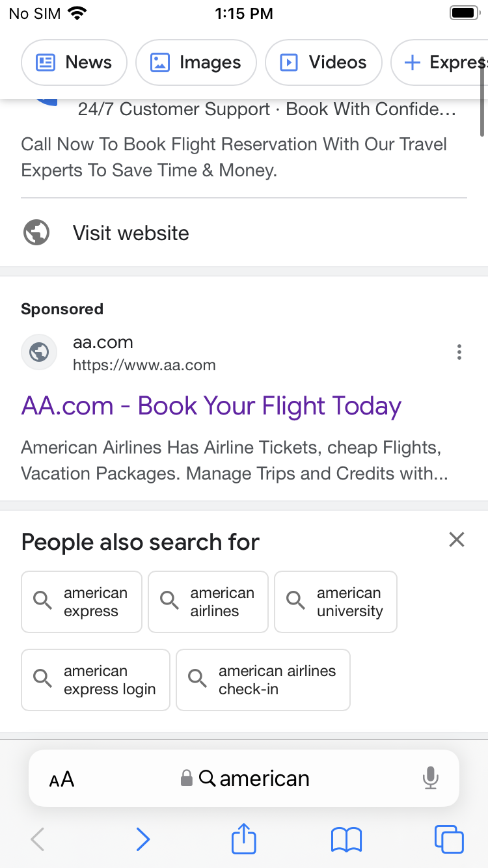Tap the globe icon beside Visit website
This screenshot has height=868, width=488.
36,233
